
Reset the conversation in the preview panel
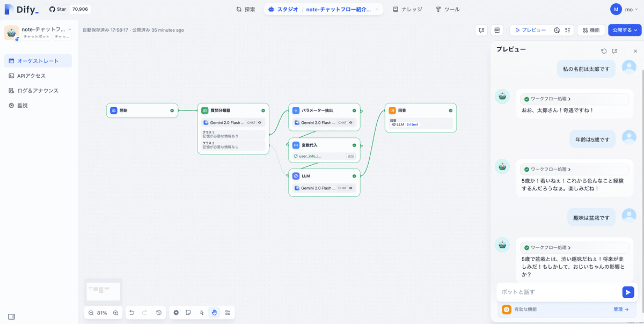pos(604,50)
